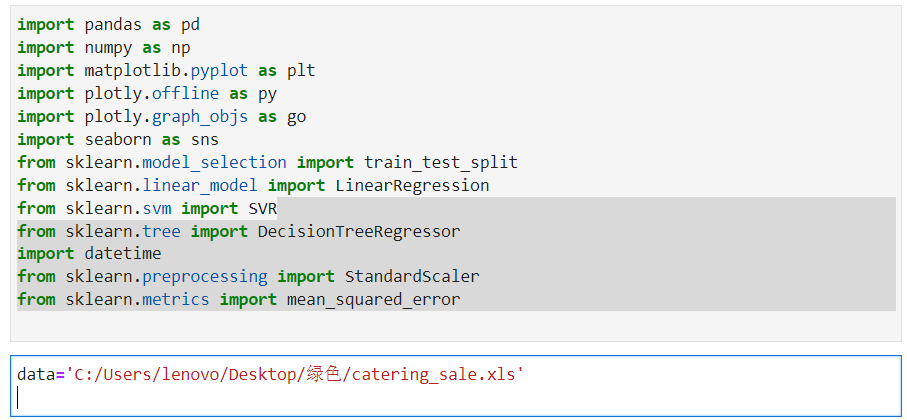Click 'mean_squared_error' function name
This screenshot has height=420, width=907.
tap(374, 300)
